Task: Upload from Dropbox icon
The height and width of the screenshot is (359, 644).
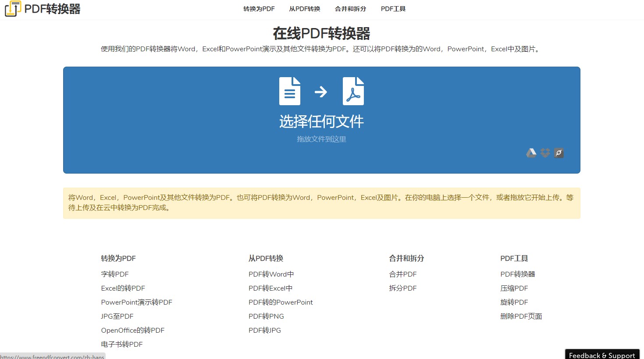Action: tap(545, 153)
